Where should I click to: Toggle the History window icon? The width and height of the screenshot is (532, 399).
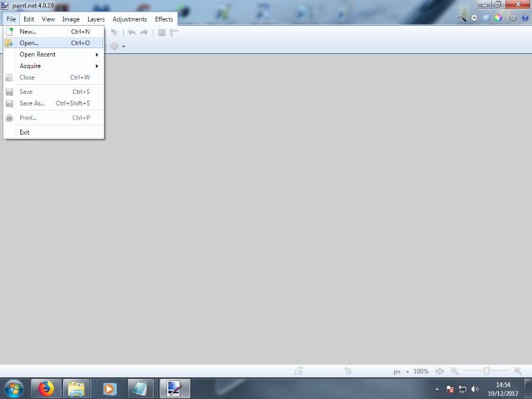click(x=475, y=17)
